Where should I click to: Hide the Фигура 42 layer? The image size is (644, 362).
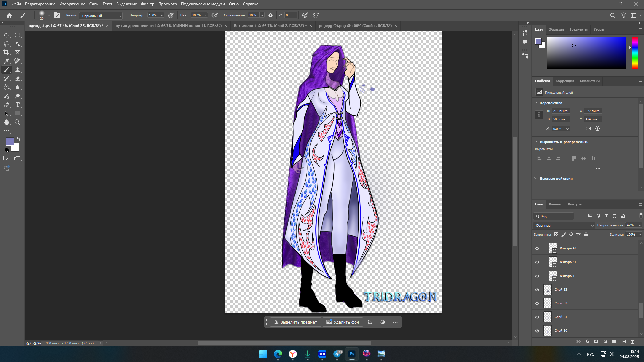537,248
